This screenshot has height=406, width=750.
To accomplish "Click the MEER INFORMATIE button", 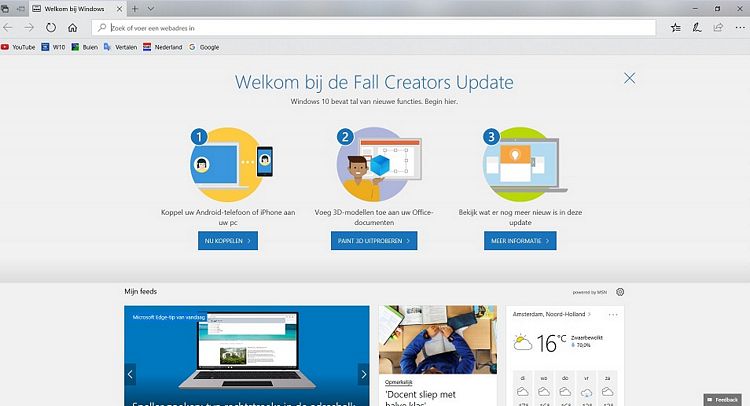I will [x=520, y=241].
